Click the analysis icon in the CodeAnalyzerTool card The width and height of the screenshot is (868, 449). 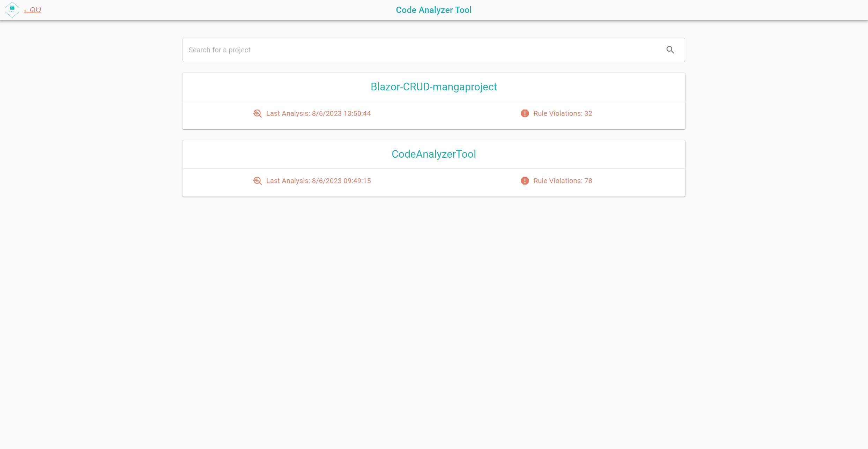click(257, 181)
